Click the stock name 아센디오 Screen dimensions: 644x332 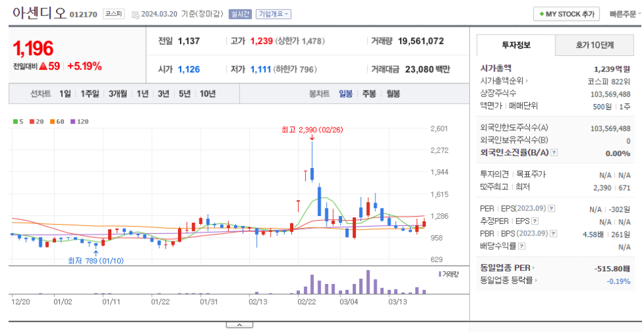pos(39,13)
